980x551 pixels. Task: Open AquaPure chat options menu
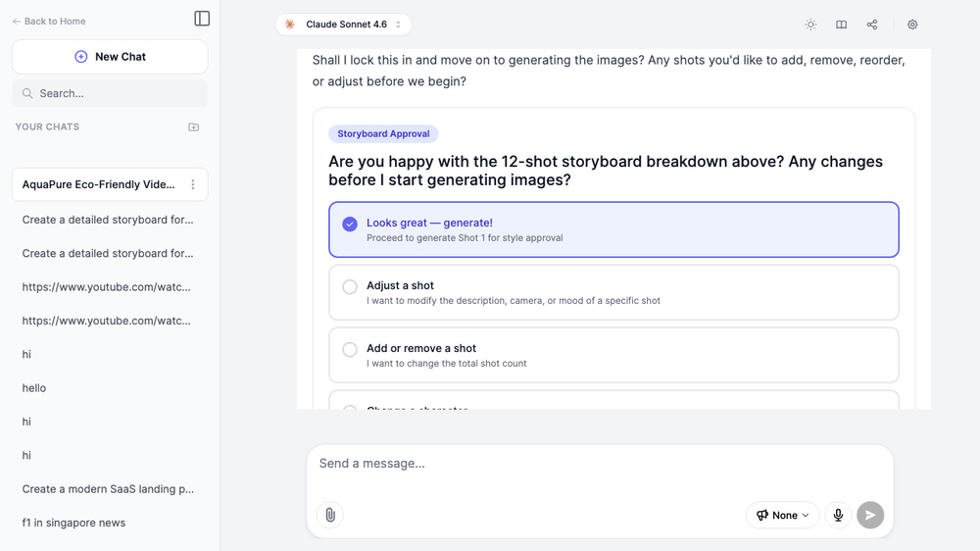(193, 184)
